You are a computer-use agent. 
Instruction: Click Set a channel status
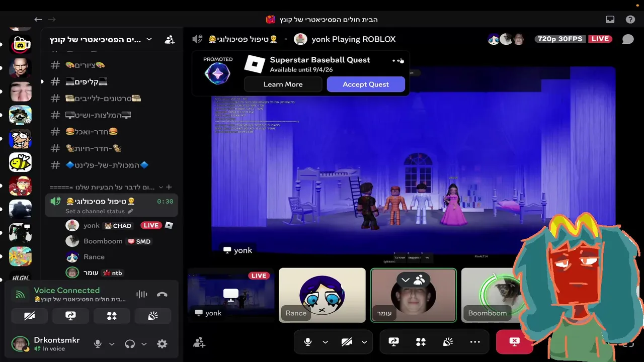[95, 212]
